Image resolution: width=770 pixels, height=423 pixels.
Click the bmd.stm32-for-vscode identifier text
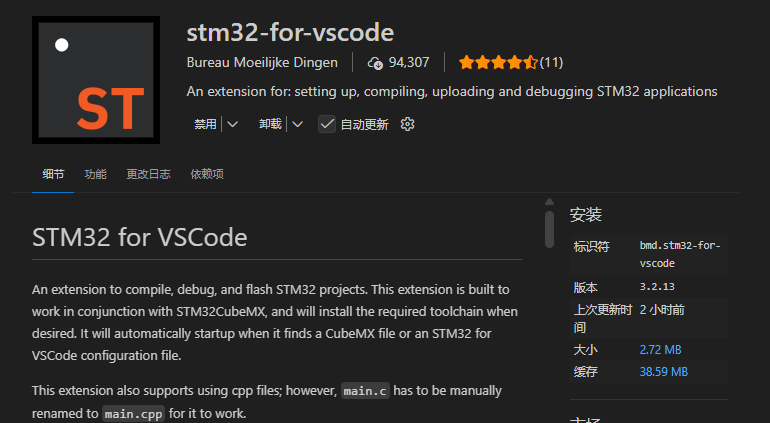click(x=679, y=254)
